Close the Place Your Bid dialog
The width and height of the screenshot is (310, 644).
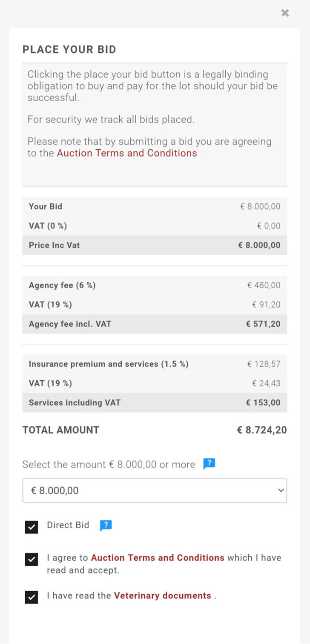(285, 13)
